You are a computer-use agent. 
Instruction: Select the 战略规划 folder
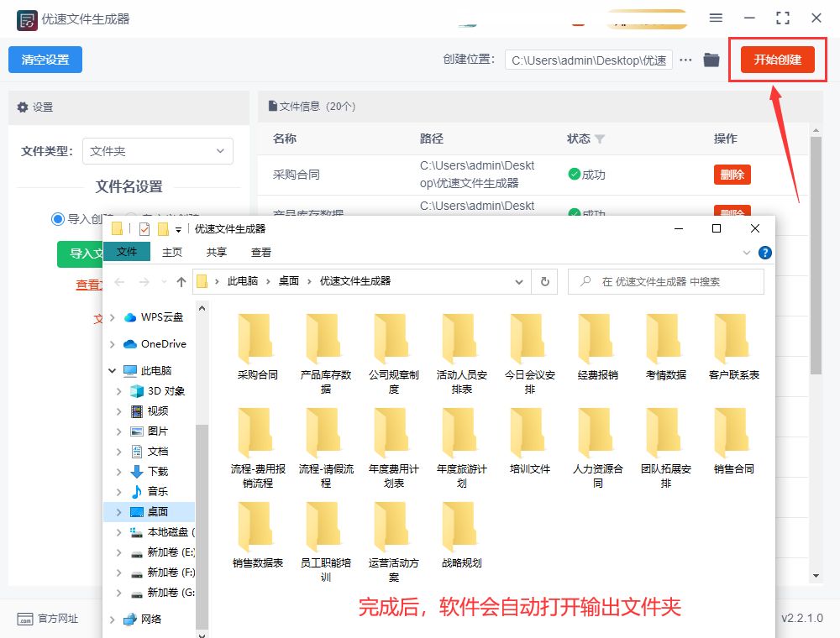tap(462, 535)
